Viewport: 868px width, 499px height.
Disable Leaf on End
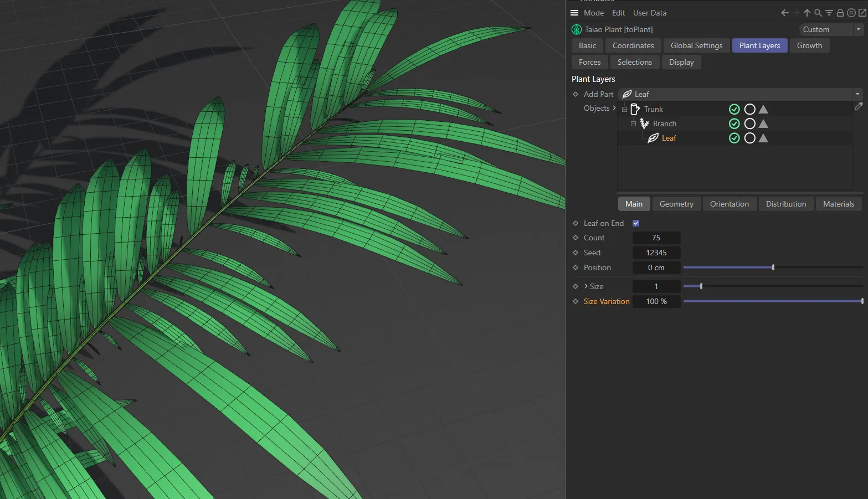(x=635, y=223)
